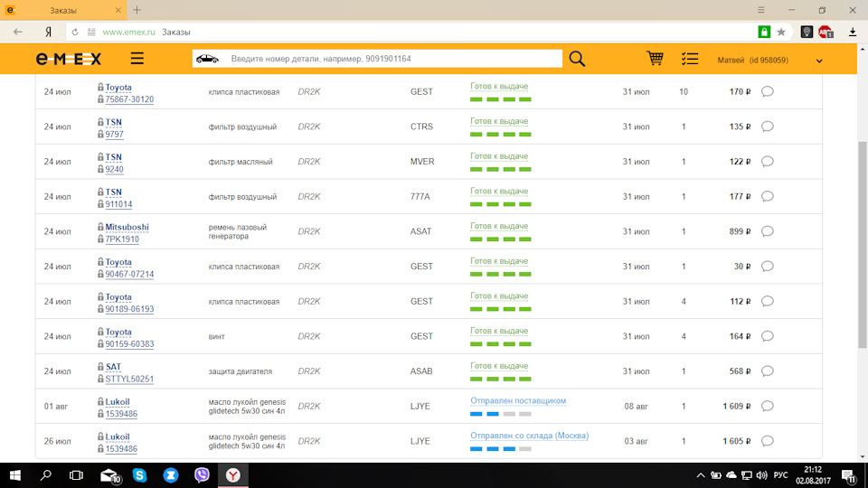Click the price 899 ₽ cell
Image resolution: width=868 pixels, height=488 pixels.
tap(740, 232)
